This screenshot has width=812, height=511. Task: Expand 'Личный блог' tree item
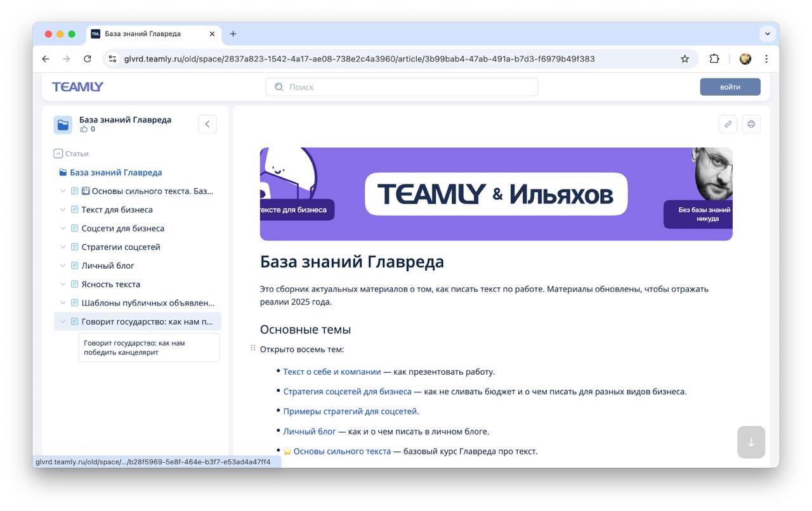pos(63,266)
